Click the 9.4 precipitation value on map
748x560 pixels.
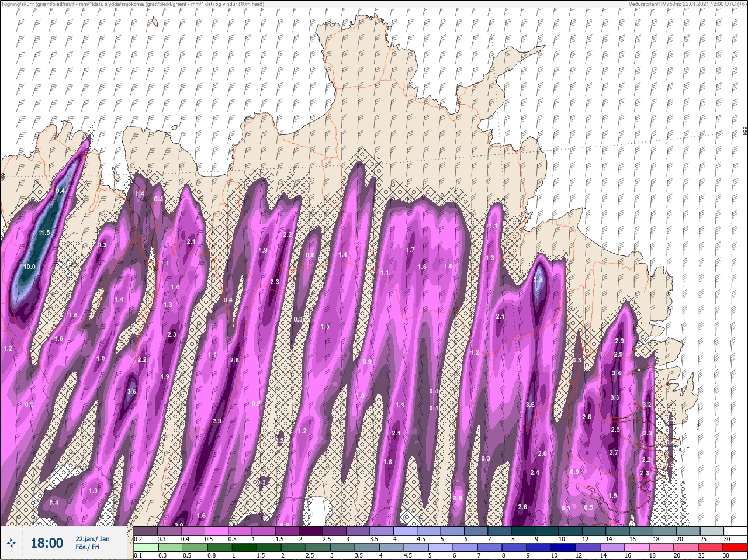pos(60,191)
